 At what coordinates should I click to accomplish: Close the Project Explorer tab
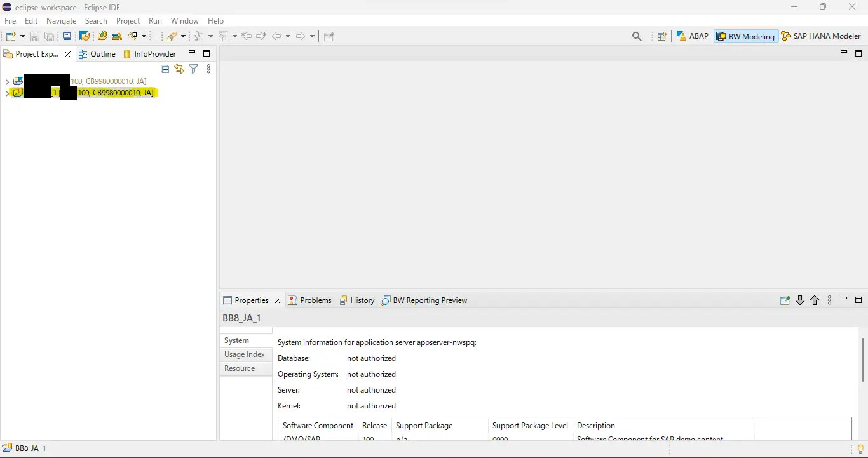pyautogui.click(x=68, y=54)
